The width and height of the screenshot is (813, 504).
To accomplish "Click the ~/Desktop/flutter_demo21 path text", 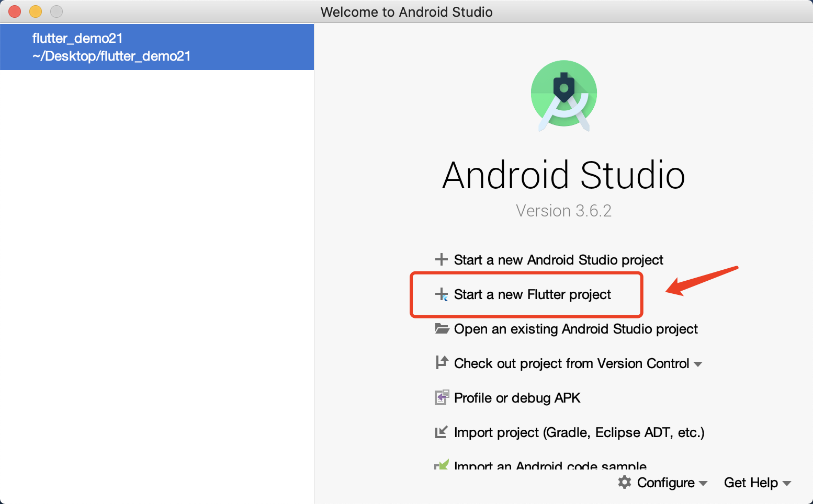I will pyautogui.click(x=111, y=56).
